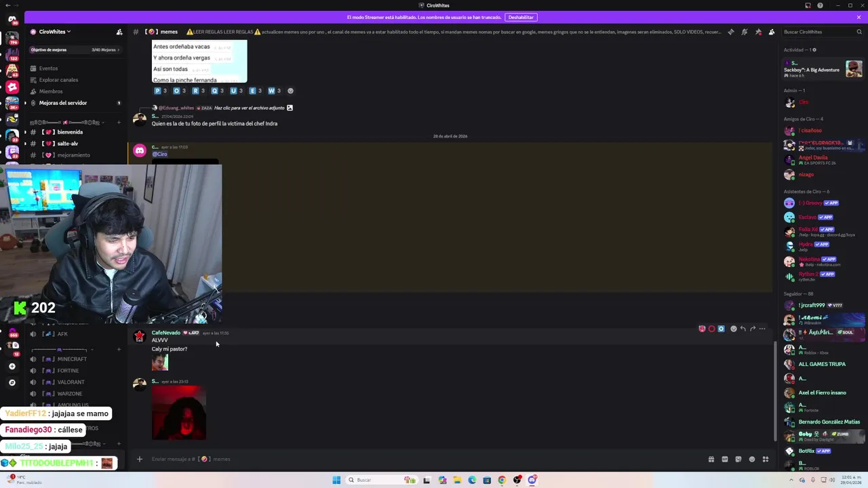Open the gift icon in message bar
The width and height of the screenshot is (868, 488).
[x=711, y=459]
